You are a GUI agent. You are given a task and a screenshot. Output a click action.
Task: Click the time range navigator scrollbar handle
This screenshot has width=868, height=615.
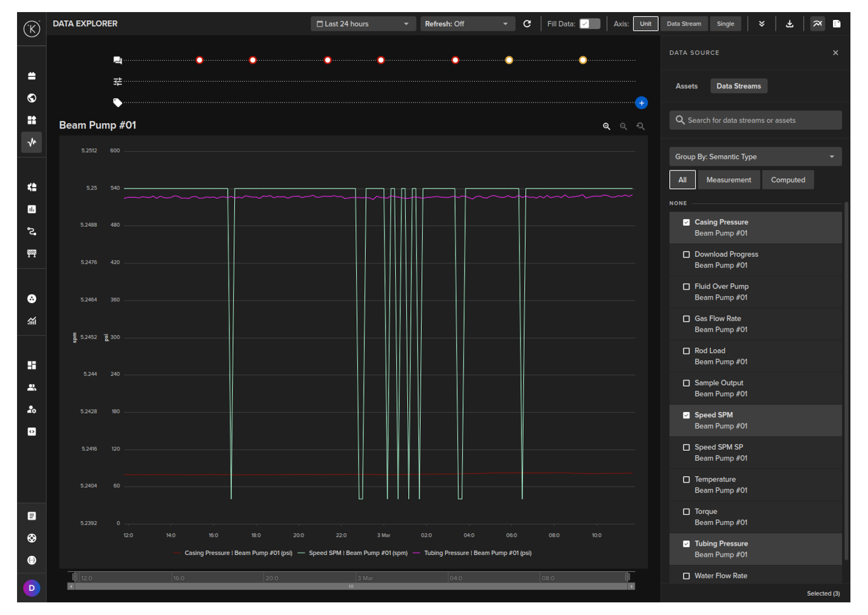pos(351,586)
